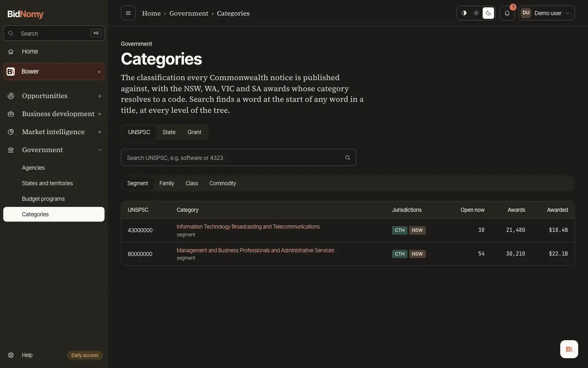
Task: Click the Awarded column header
Action: (557, 210)
